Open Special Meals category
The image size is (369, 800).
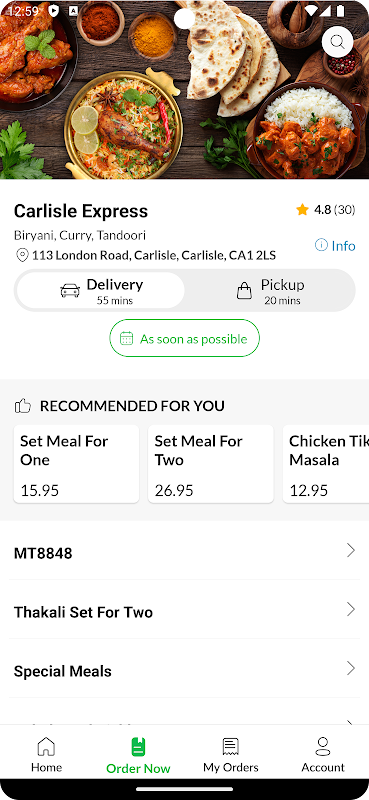click(184, 669)
